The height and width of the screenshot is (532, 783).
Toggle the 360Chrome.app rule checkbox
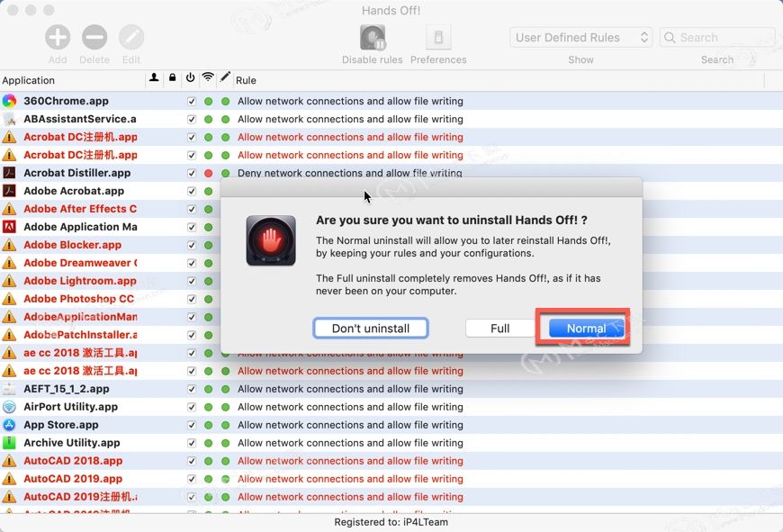[192, 102]
